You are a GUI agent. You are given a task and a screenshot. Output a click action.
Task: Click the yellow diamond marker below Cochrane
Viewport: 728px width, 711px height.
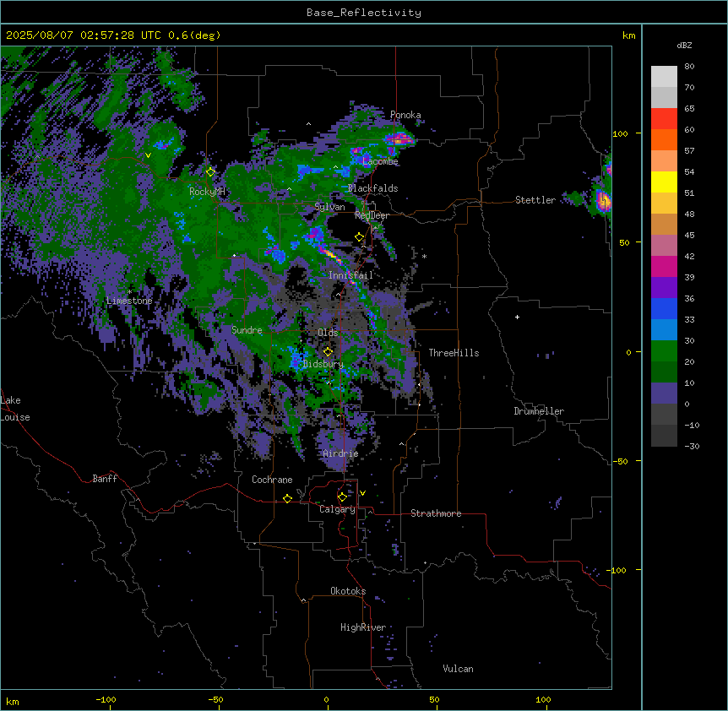(287, 498)
